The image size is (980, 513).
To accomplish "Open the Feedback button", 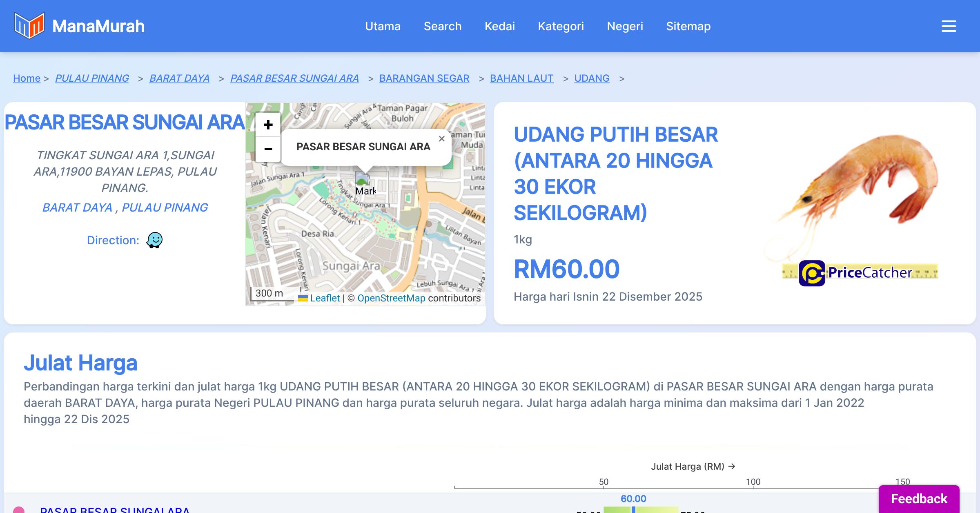I will tap(919, 499).
